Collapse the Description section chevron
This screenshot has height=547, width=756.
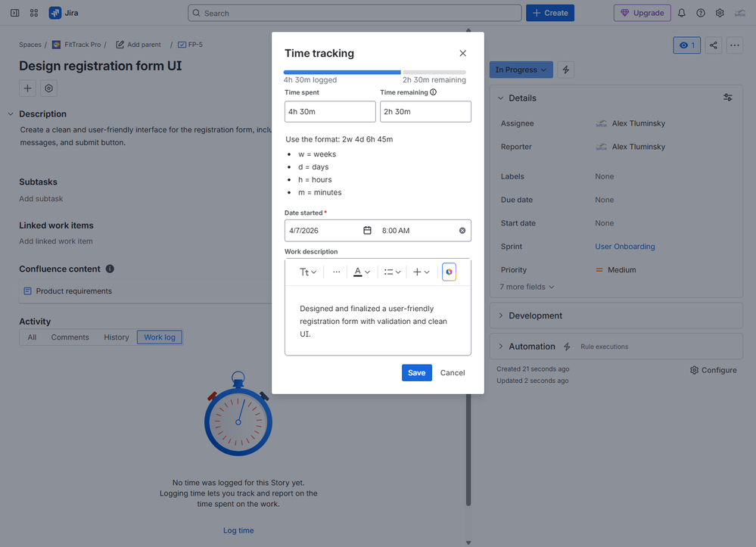pyautogui.click(x=9, y=113)
